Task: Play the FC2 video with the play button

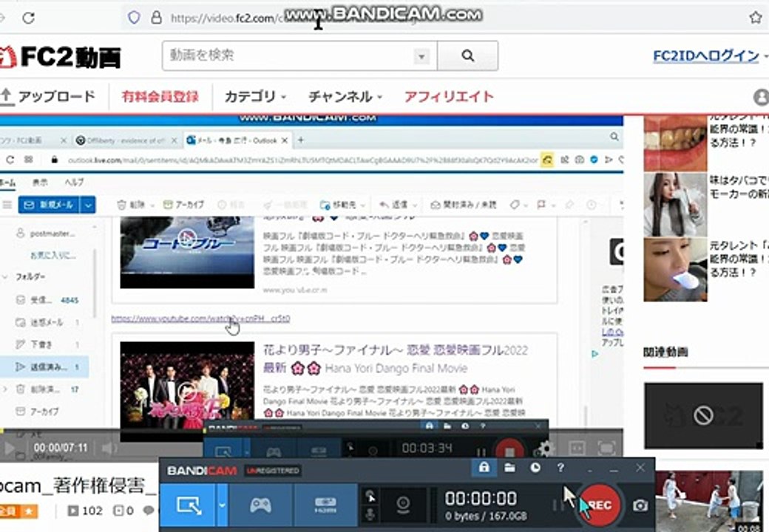Action: coord(10,448)
